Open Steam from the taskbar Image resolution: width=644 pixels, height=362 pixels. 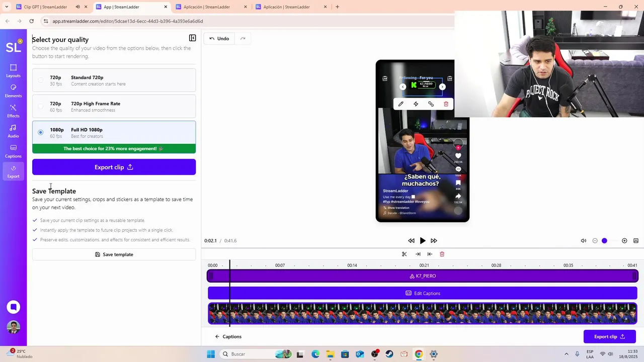(x=389, y=354)
